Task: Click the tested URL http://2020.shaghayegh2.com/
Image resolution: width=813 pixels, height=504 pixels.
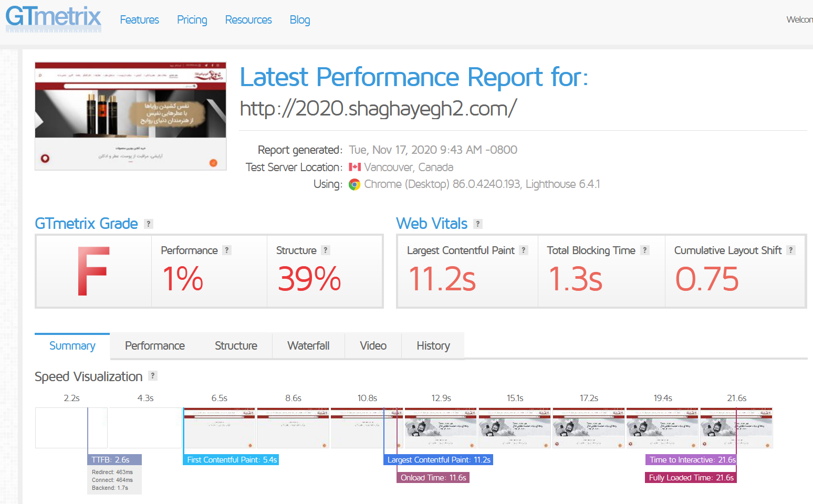Action: click(x=378, y=109)
